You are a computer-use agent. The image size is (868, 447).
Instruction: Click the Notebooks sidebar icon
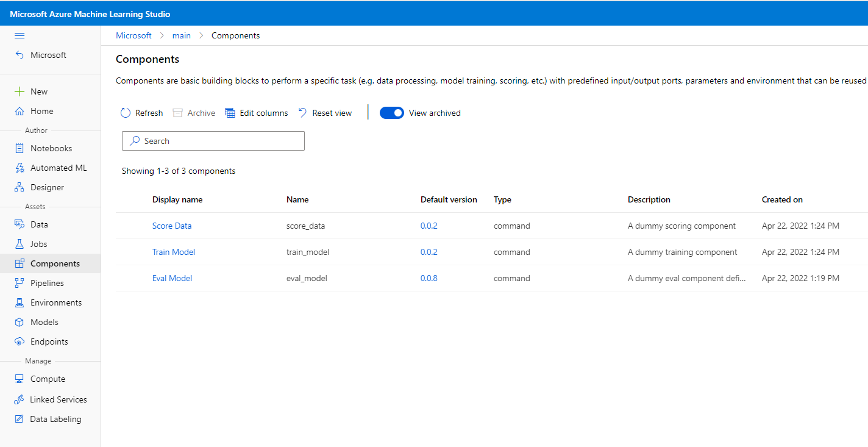click(20, 148)
